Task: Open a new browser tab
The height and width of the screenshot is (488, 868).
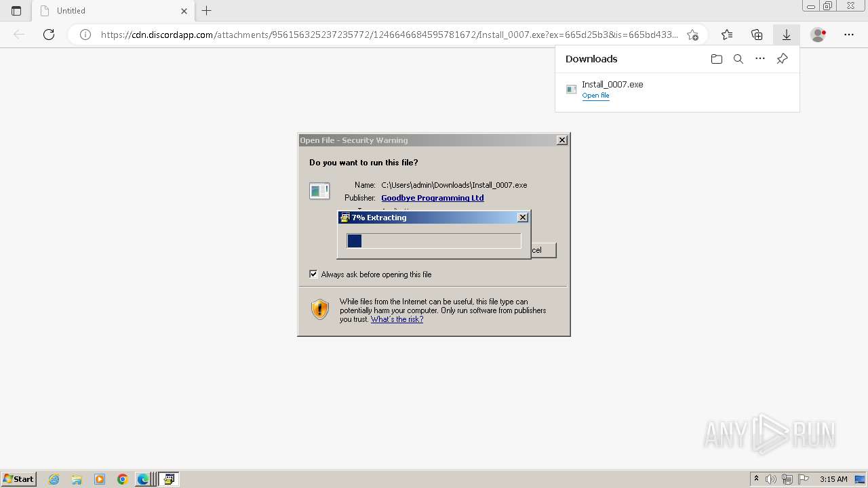Action: pyautogui.click(x=207, y=11)
